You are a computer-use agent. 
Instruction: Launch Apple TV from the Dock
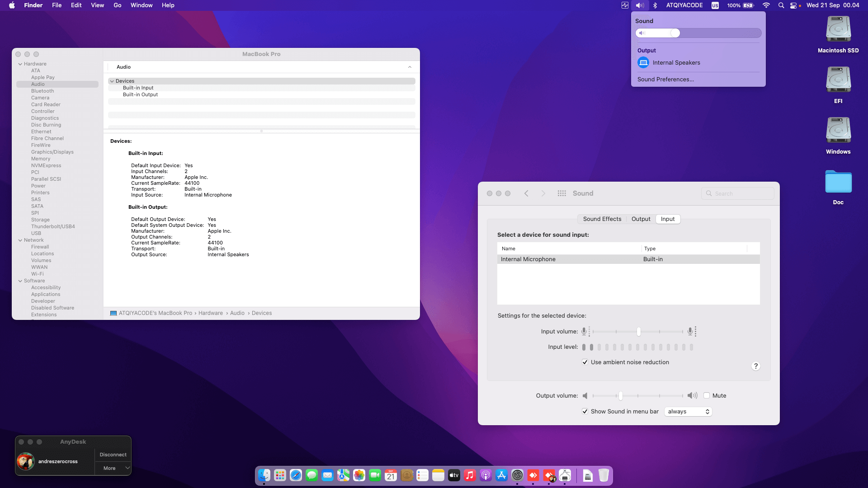454,475
